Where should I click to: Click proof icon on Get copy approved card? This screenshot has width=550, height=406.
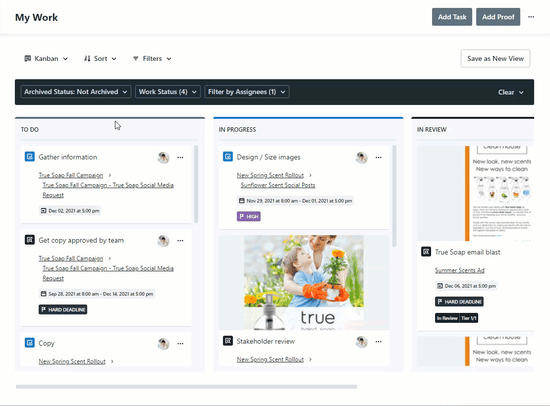[x=30, y=240]
